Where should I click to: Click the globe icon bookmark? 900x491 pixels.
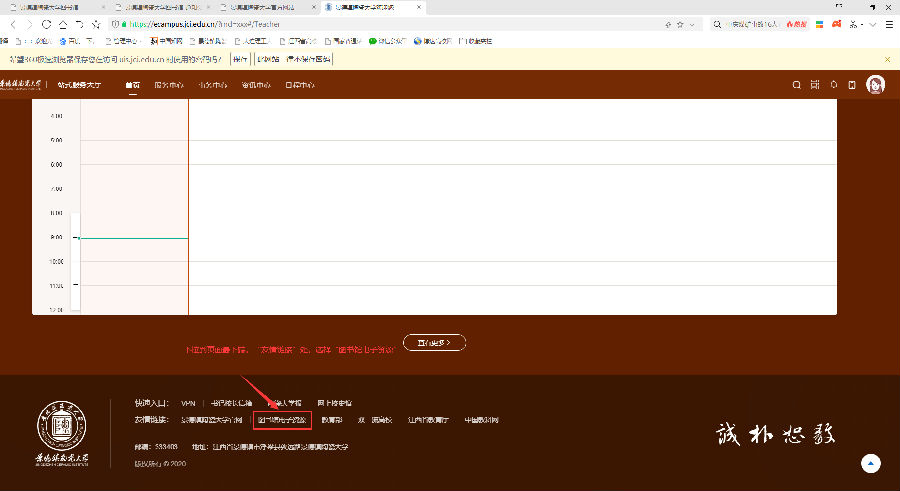click(x=418, y=41)
